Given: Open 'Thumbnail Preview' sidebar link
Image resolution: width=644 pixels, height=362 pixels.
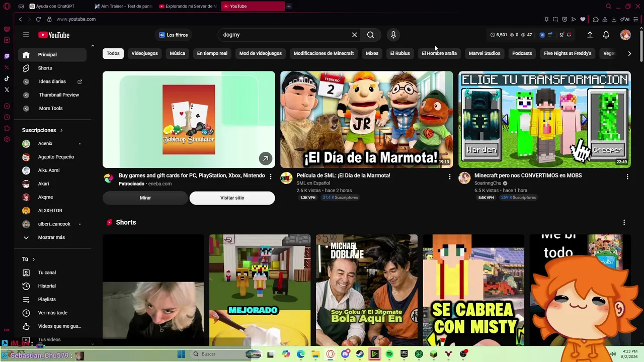Looking at the screenshot, I should (x=53, y=95).
